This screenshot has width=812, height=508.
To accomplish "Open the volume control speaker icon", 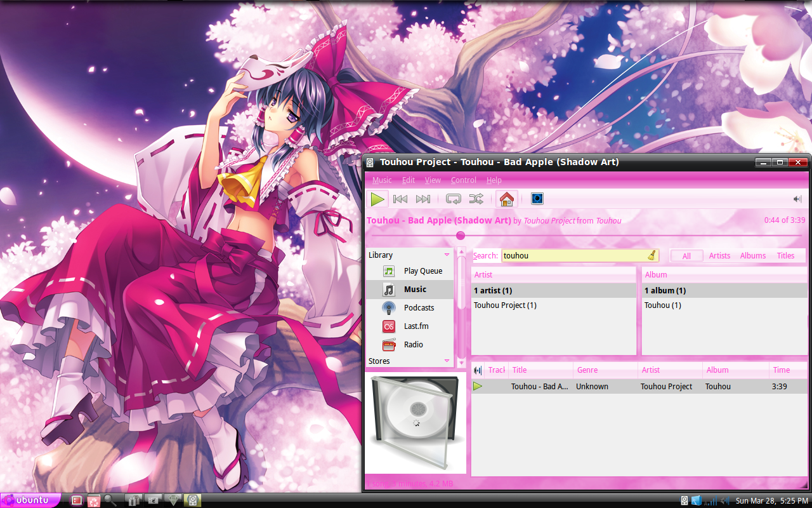I will pyautogui.click(x=797, y=199).
